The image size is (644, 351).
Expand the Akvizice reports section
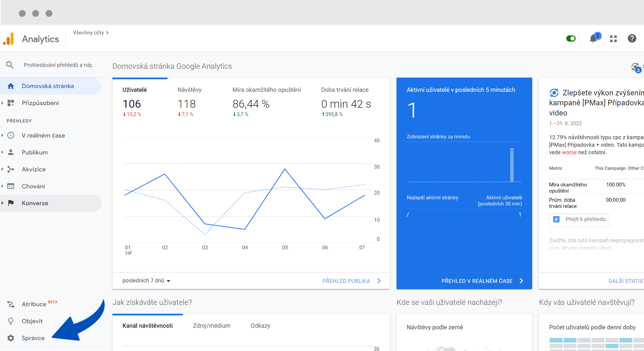tap(34, 169)
